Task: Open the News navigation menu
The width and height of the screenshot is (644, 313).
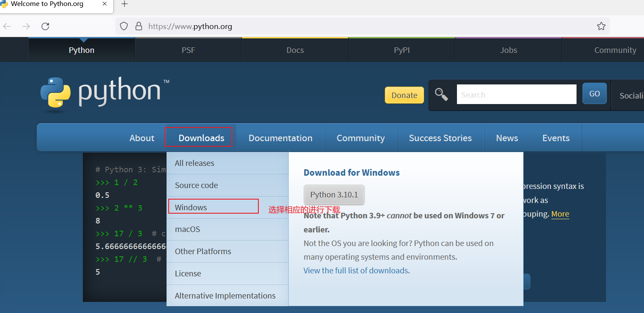Action: (x=507, y=138)
